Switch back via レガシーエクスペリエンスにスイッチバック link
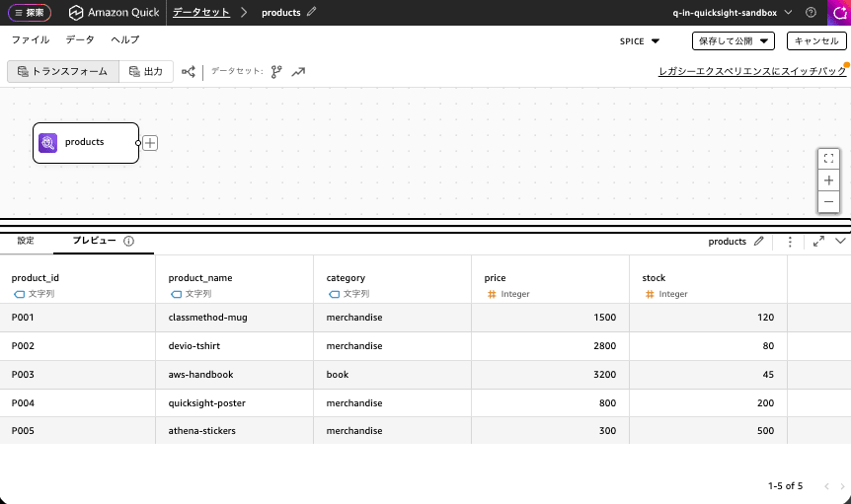This screenshot has width=851, height=504. (x=752, y=71)
